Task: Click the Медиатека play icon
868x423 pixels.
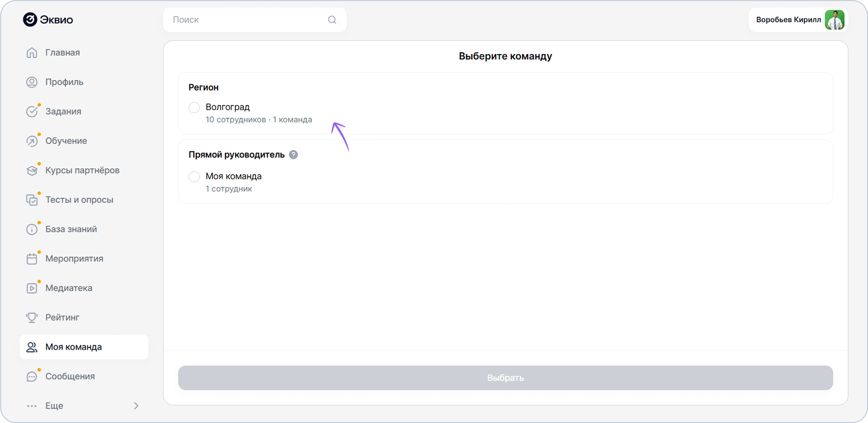Action: [x=32, y=288]
